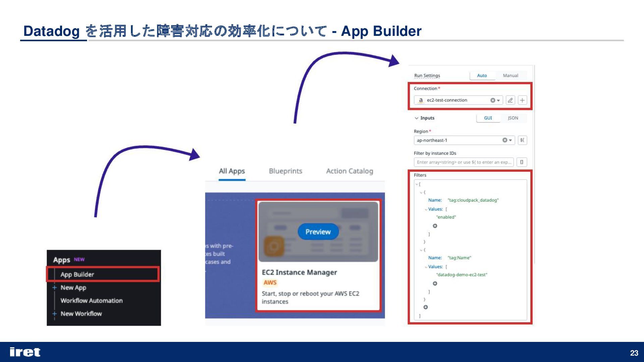Switch to the Action Catalog tab
The height and width of the screenshot is (362, 644).
[350, 171]
